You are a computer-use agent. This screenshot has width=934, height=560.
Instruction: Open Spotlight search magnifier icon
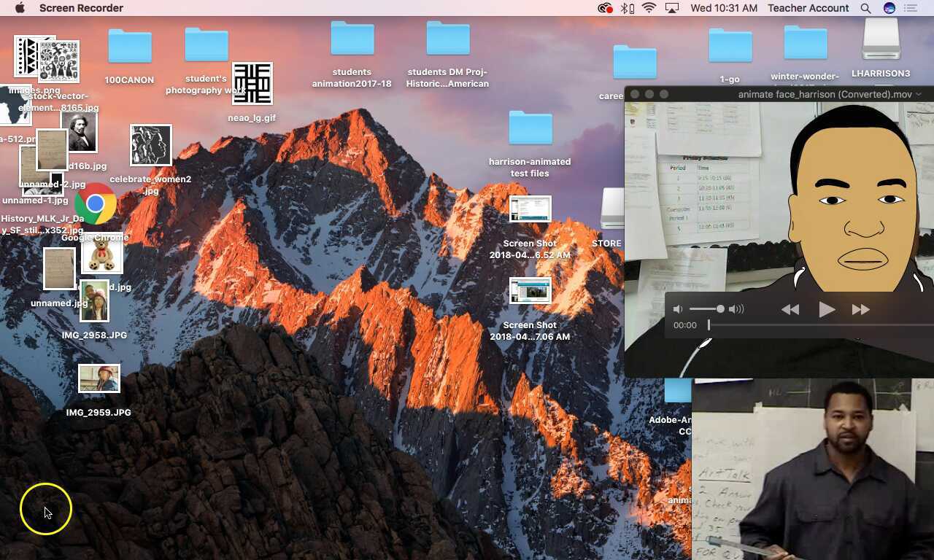pyautogui.click(x=865, y=8)
